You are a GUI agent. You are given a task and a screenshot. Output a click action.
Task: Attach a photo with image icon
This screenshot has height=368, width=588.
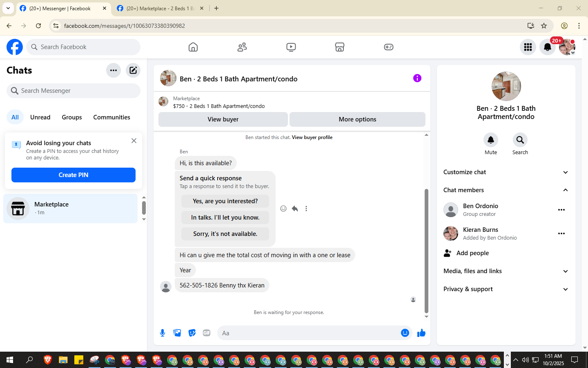coord(177,333)
